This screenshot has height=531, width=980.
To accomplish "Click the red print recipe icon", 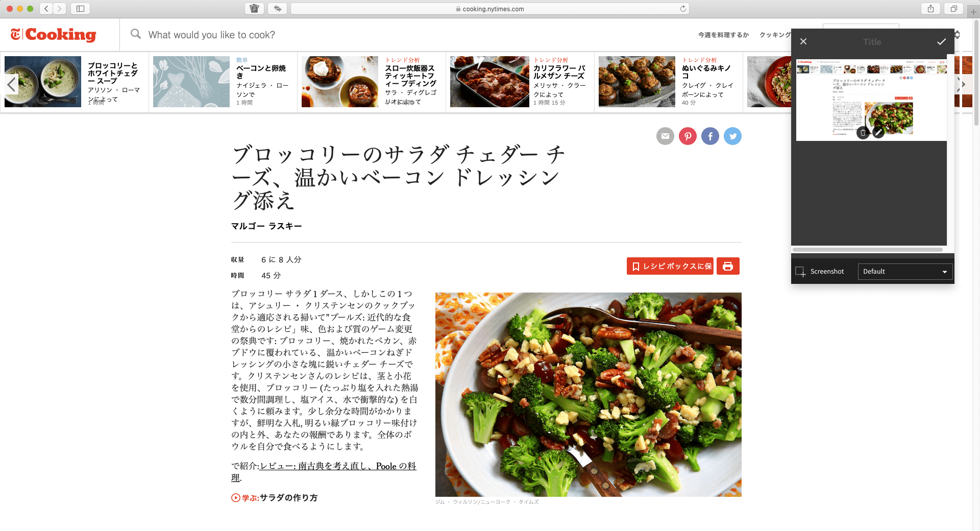I will click(x=728, y=266).
